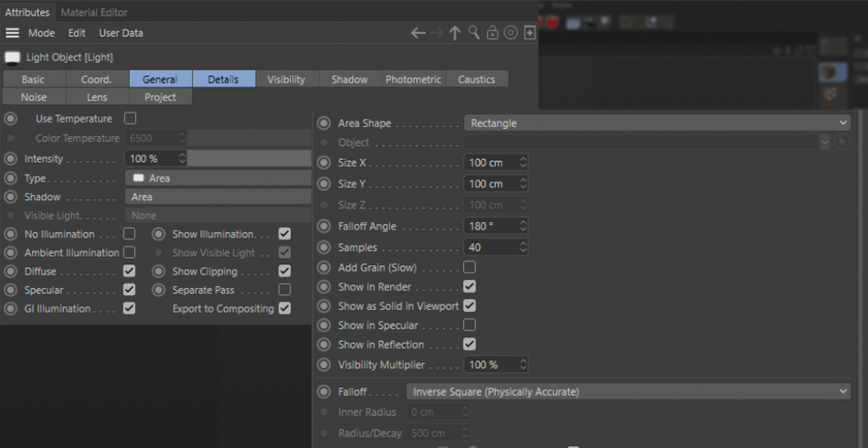
Task: Open the Area Shape dropdown
Action: pos(657,123)
